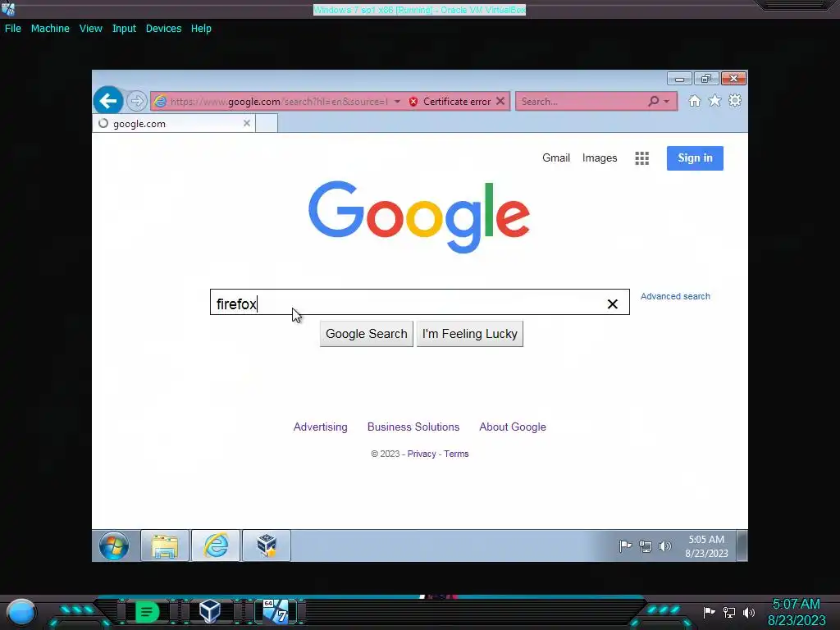The width and height of the screenshot is (840, 630).
Task: Open the About Google link
Action: tap(513, 427)
